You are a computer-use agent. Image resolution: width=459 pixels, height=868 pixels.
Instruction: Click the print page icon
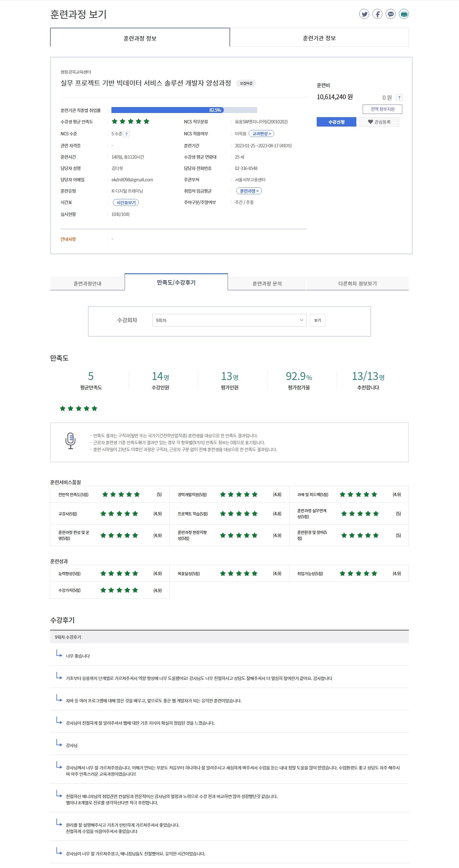pyautogui.click(x=404, y=14)
